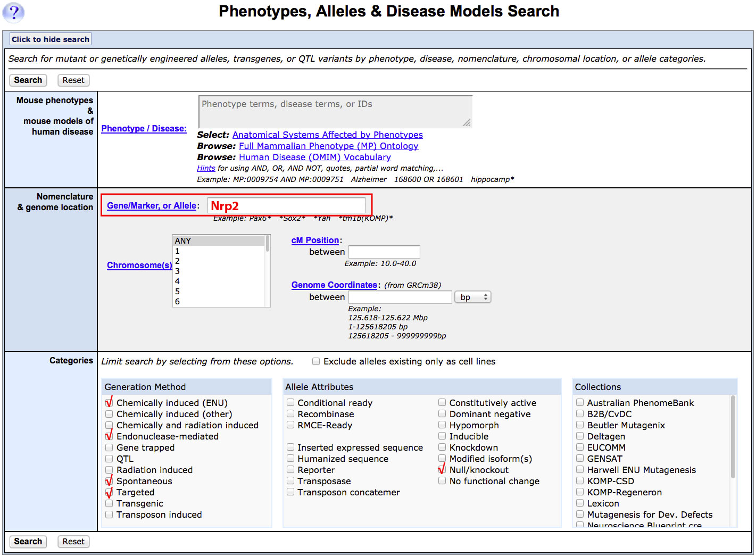Open Anatomical Systems Affected by Phenotypes link

click(x=328, y=135)
